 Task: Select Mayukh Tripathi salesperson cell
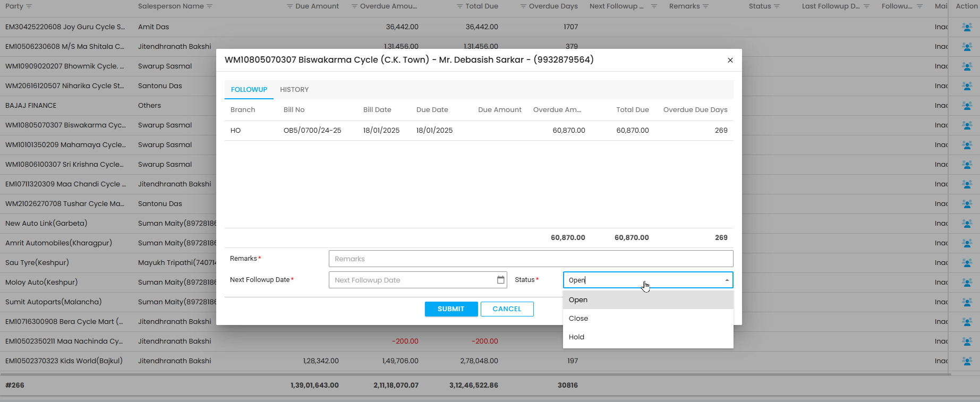[177, 263]
